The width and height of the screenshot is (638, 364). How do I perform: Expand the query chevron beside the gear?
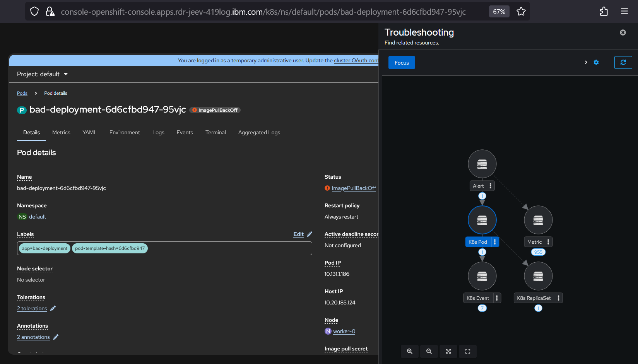click(x=586, y=62)
